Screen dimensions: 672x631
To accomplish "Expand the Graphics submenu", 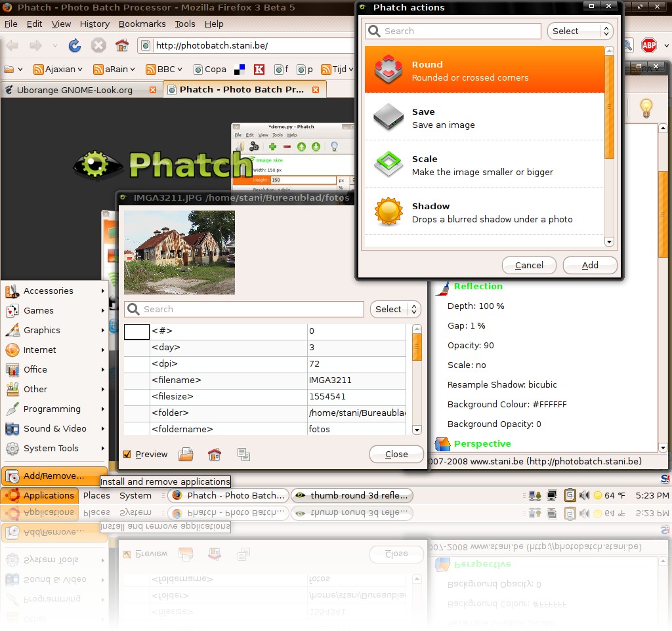I will point(54,331).
